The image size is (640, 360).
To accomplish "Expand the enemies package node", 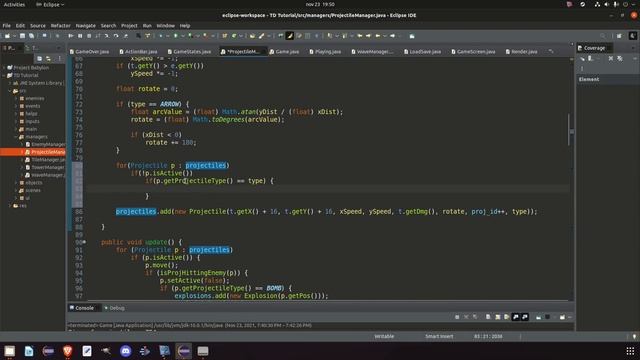I will click(x=16, y=98).
